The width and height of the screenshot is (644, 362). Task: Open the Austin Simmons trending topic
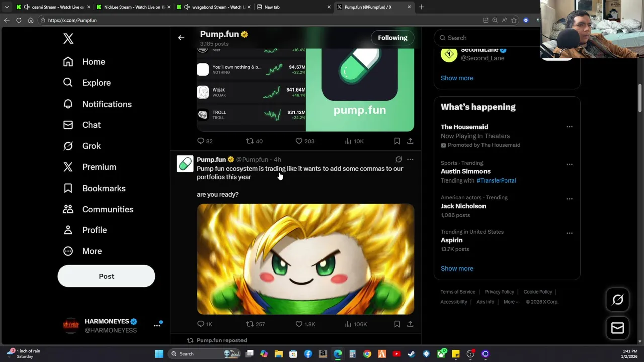pyautogui.click(x=465, y=171)
